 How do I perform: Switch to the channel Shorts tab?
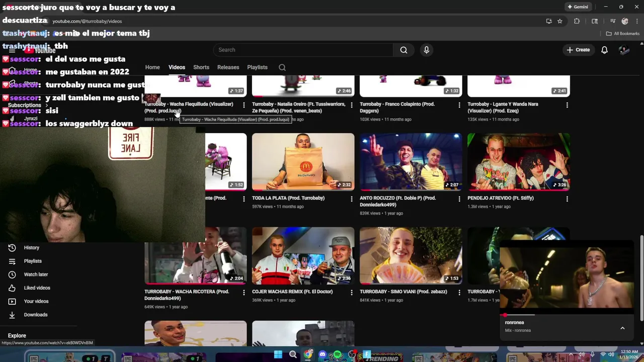click(x=201, y=67)
